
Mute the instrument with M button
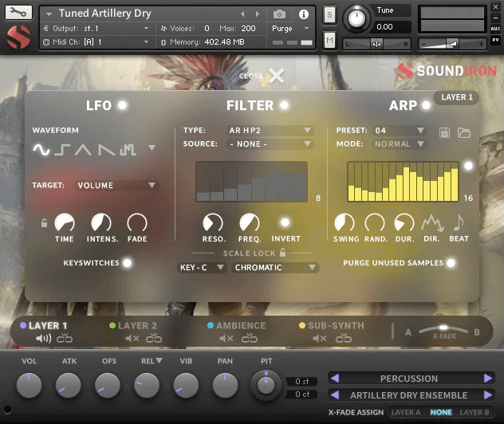(x=329, y=40)
